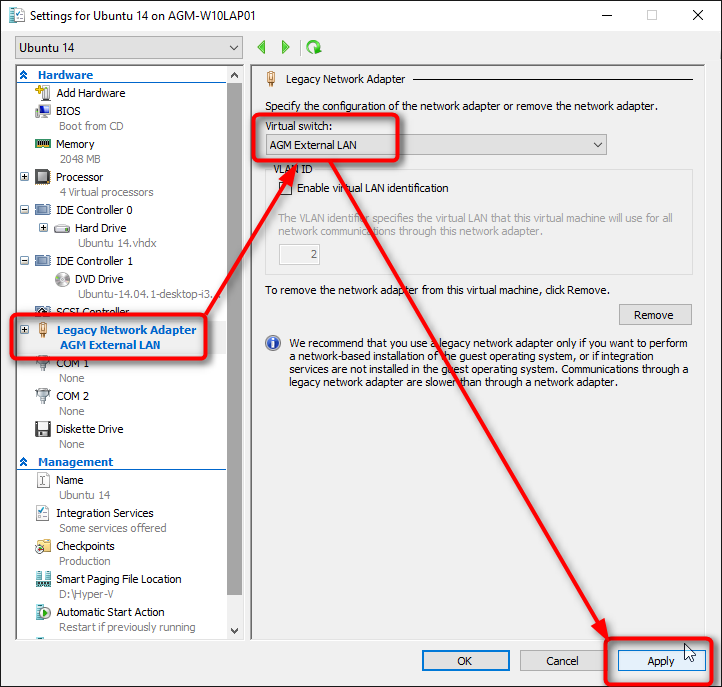The width and height of the screenshot is (722, 687).
Task: Click the tree scroll down arrow
Action: point(234,631)
